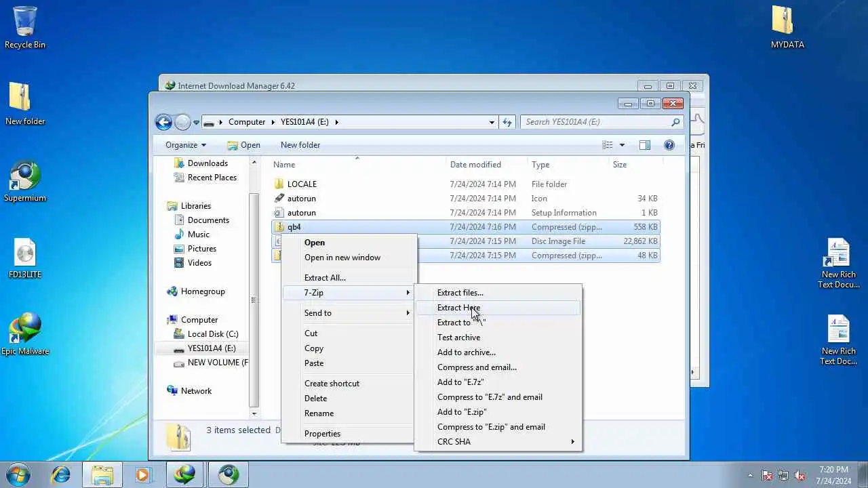Expand the arrow after Computer in path
This screenshot has height=488, width=868.
(273, 122)
